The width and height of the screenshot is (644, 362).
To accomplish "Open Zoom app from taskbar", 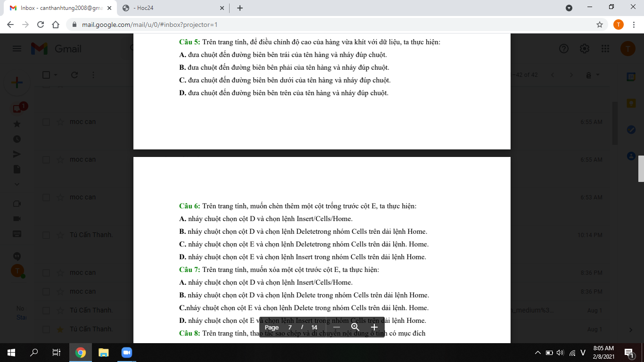I will click(126, 353).
